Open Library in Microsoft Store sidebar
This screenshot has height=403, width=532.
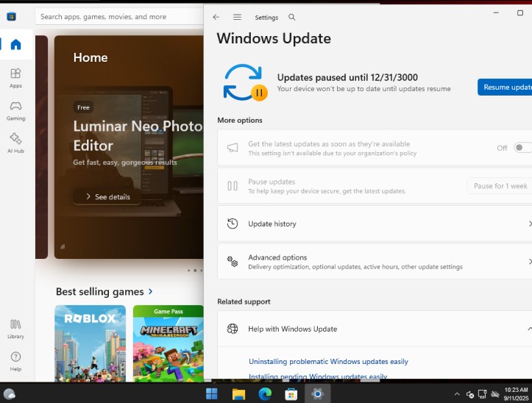pyautogui.click(x=15, y=329)
